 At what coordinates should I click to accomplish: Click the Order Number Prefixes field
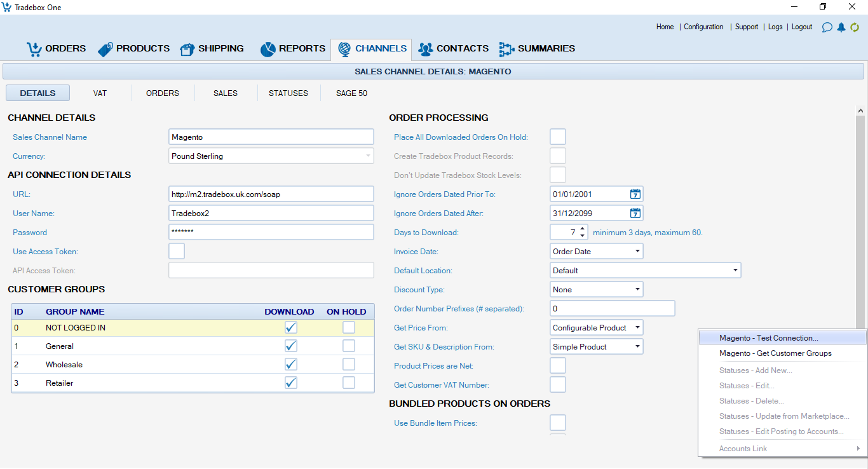coord(613,308)
